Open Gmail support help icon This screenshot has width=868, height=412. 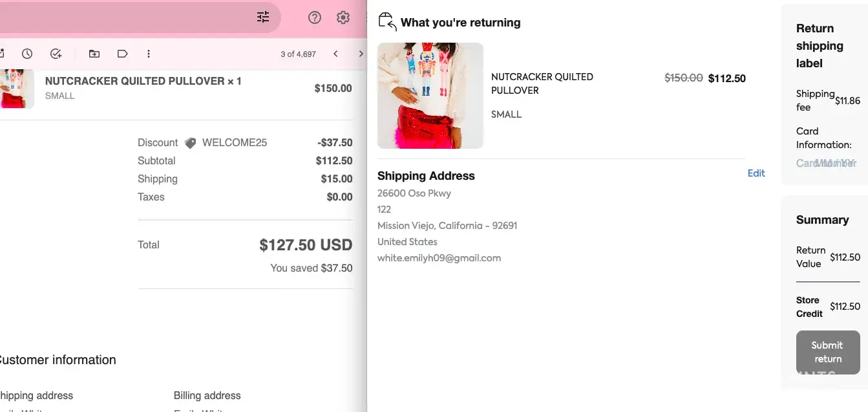tap(315, 17)
